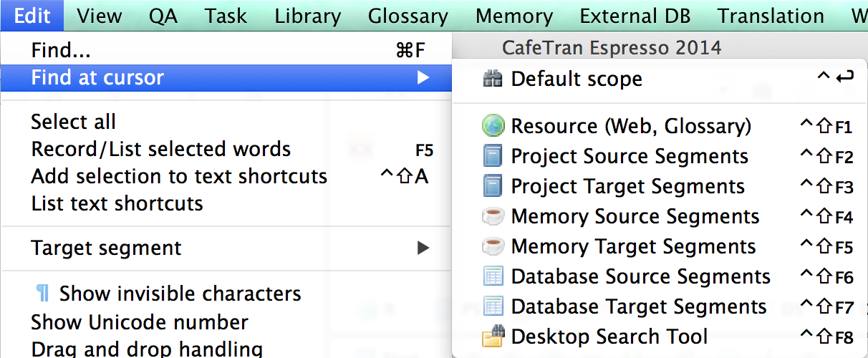
Task: Expand the Target segment submenu arrow
Action: [423, 248]
